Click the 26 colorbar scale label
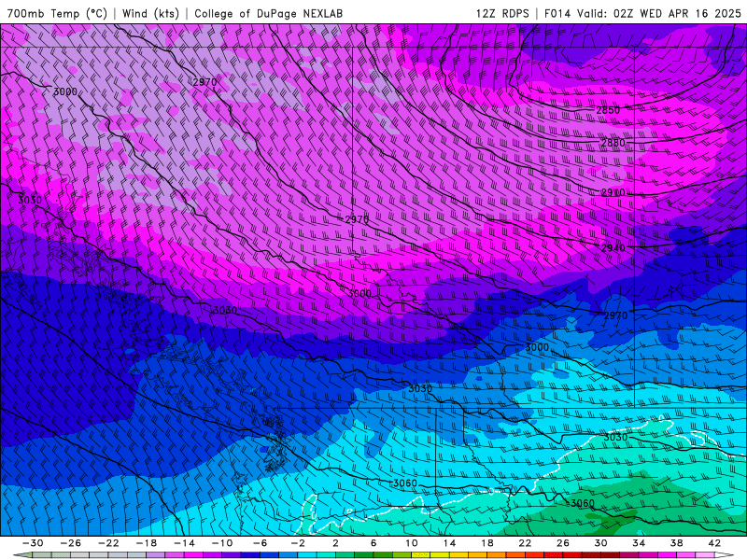 pyautogui.click(x=563, y=543)
